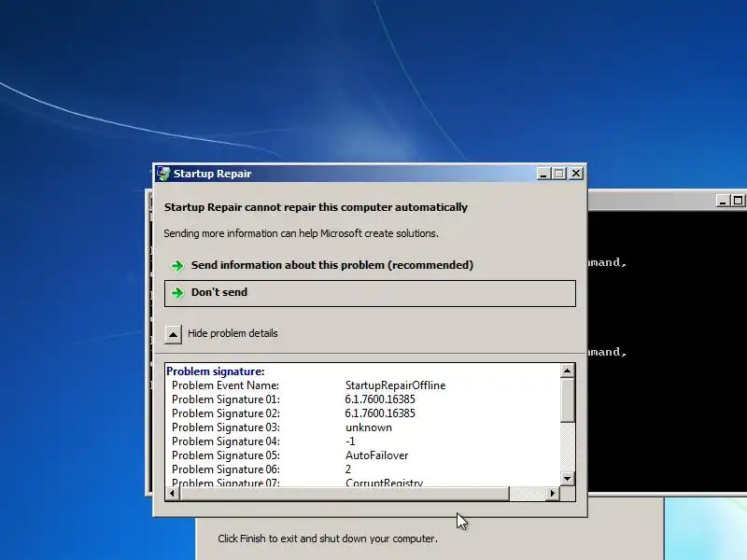Select the AutoFailover value of Signature 05
This screenshot has height=560, width=747.
click(x=377, y=455)
